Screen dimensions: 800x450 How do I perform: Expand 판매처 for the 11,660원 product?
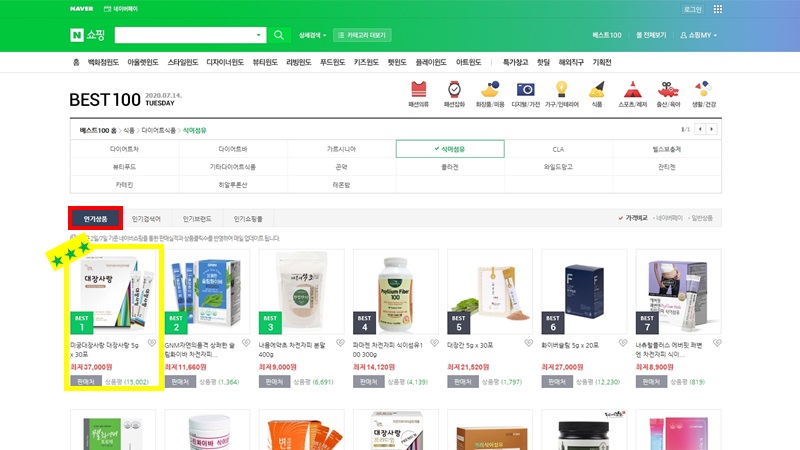click(180, 382)
